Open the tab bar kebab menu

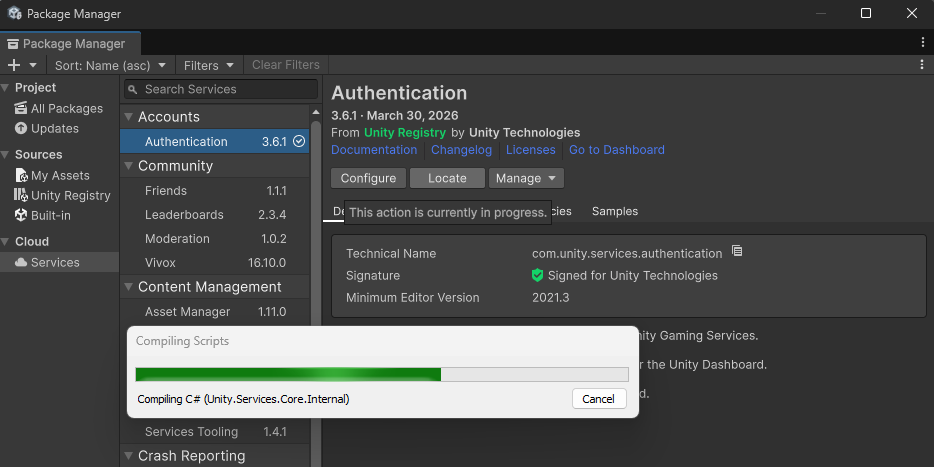click(923, 42)
